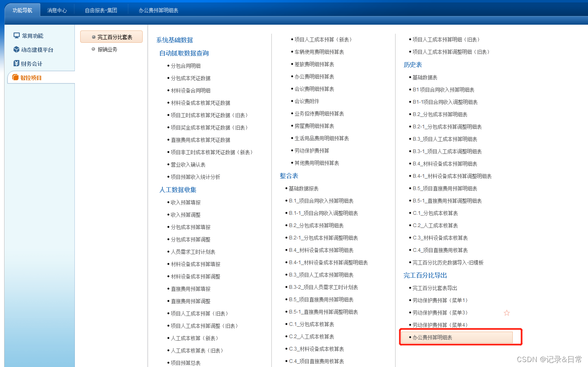Screen dimensions: 588x367
Task: Open the 分包合同明细 link
Action: click(x=185, y=66)
